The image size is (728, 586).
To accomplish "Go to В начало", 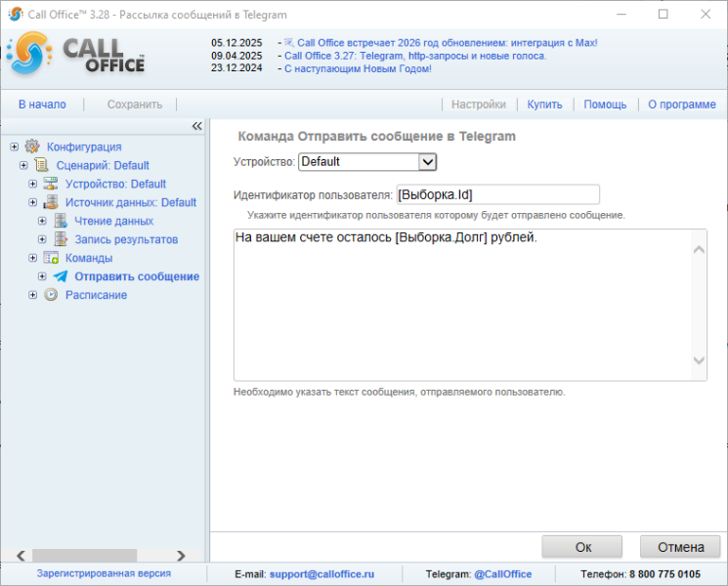I will 42,105.
